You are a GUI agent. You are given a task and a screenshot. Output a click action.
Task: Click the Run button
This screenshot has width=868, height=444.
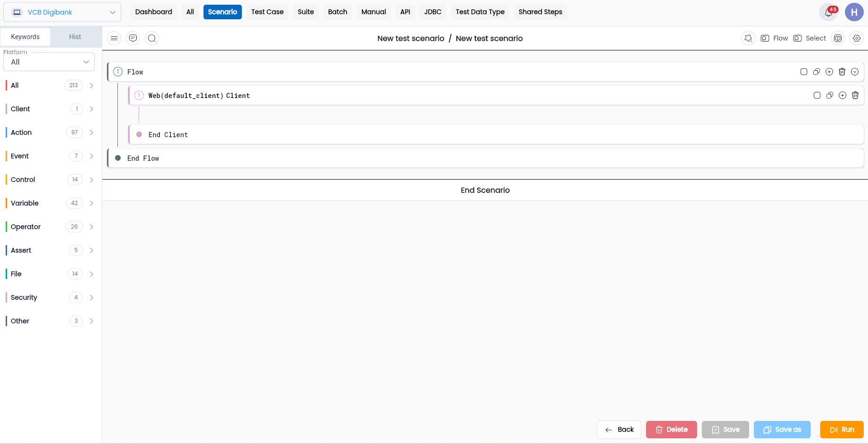point(842,429)
